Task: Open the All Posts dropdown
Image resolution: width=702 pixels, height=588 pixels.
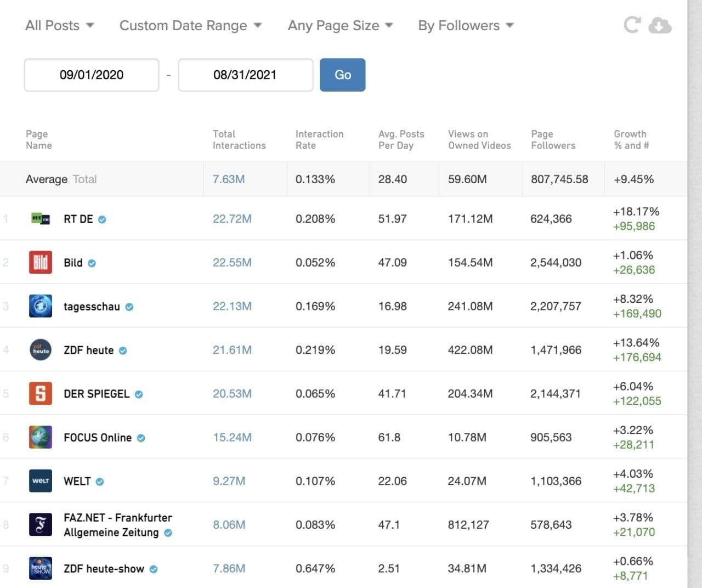Action: (59, 26)
